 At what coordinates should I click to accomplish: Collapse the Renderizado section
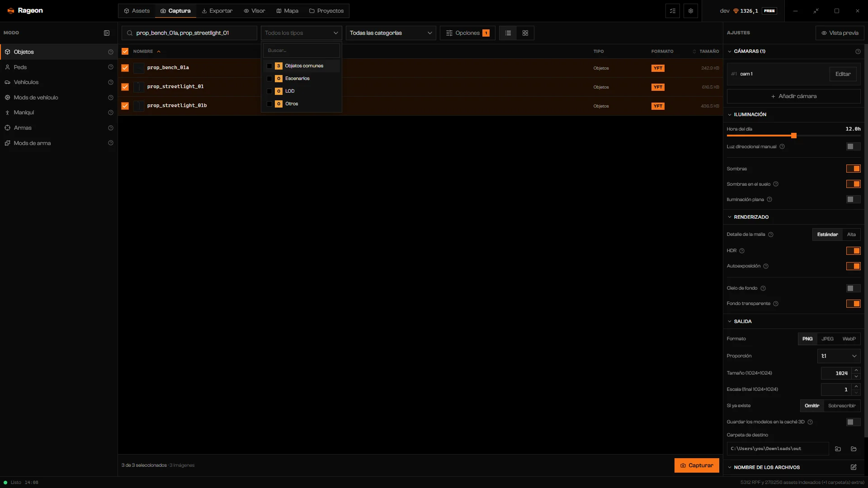tap(729, 217)
